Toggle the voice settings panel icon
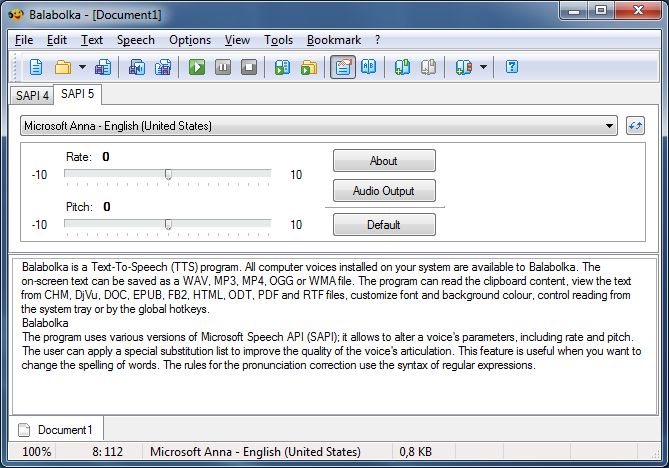This screenshot has width=669, height=468. click(x=343, y=67)
